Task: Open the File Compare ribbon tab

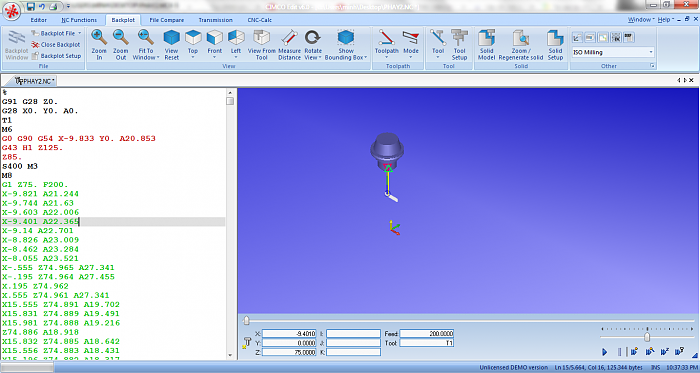Action: point(167,20)
